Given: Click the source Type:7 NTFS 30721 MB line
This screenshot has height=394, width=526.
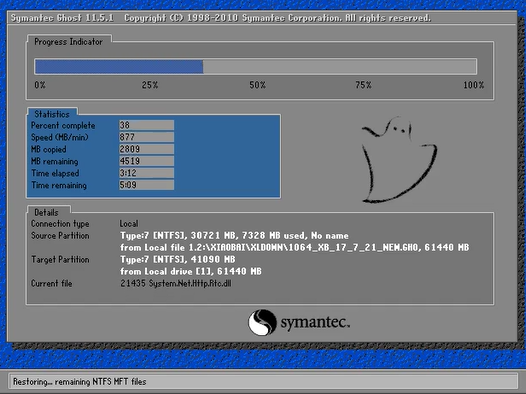Looking at the screenshot, I should point(234,236).
